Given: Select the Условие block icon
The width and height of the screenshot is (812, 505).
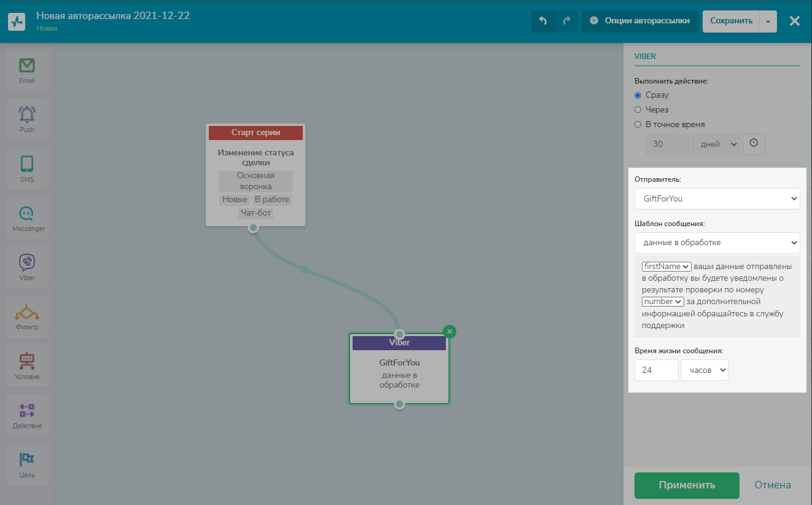Looking at the screenshot, I should tap(27, 366).
